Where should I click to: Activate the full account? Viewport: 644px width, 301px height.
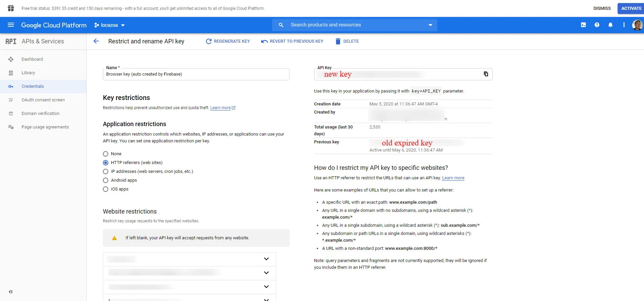click(631, 8)
